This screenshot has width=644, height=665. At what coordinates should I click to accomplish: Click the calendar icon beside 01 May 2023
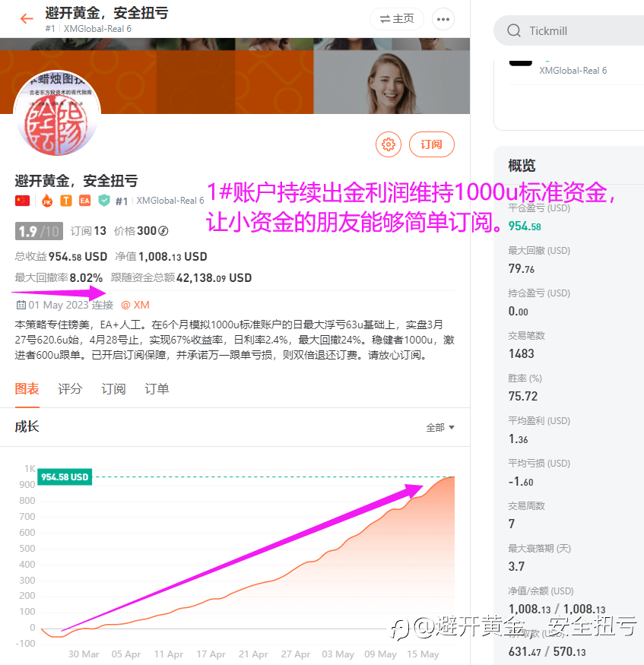click(21, 305)
